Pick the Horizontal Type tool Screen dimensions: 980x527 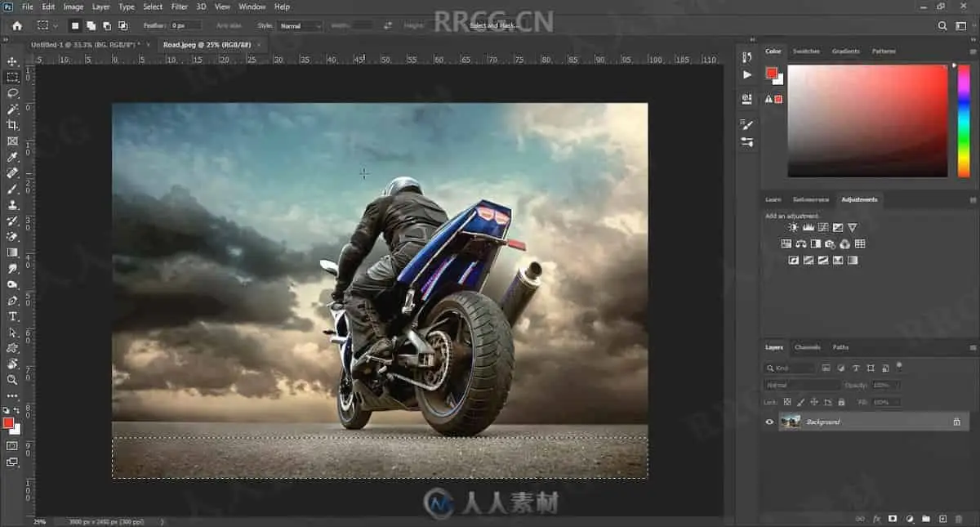(12, 316)
